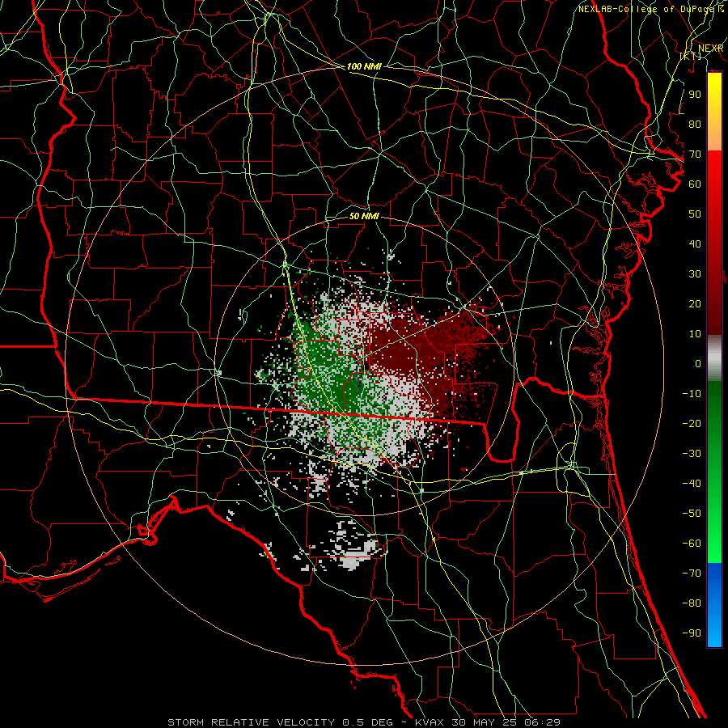The image size is (728, 728).
Task: Click the "-40" scale value
Action: [692, 484]
